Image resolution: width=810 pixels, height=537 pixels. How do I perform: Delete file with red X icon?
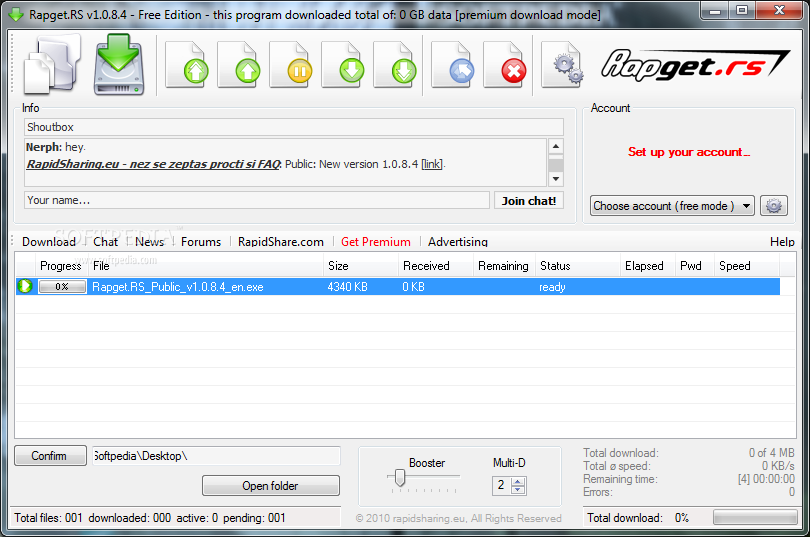pyautogui.click(x=505, y=66)
